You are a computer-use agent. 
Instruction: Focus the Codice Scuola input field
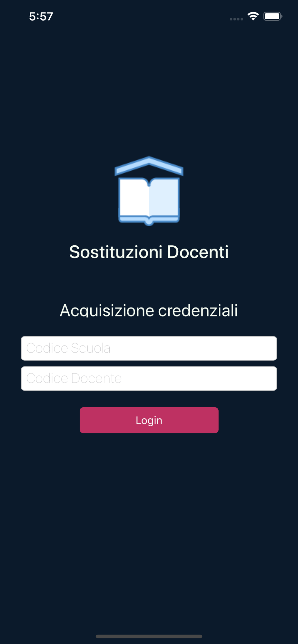tap(149, 348)
